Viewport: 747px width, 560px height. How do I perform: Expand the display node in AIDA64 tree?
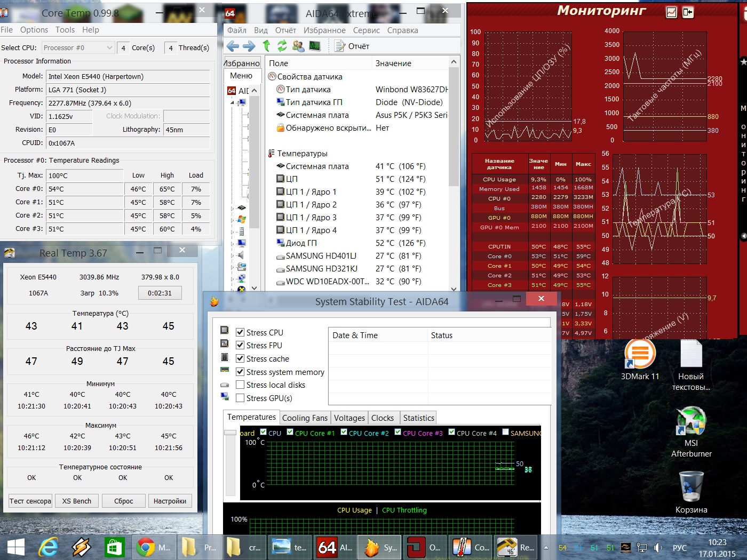[232, 243]
